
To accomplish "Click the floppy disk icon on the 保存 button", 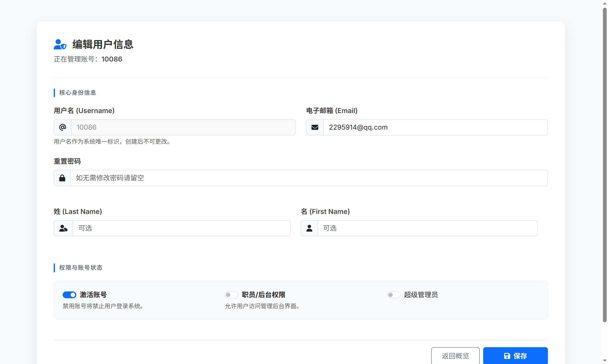I will (507, 356).
